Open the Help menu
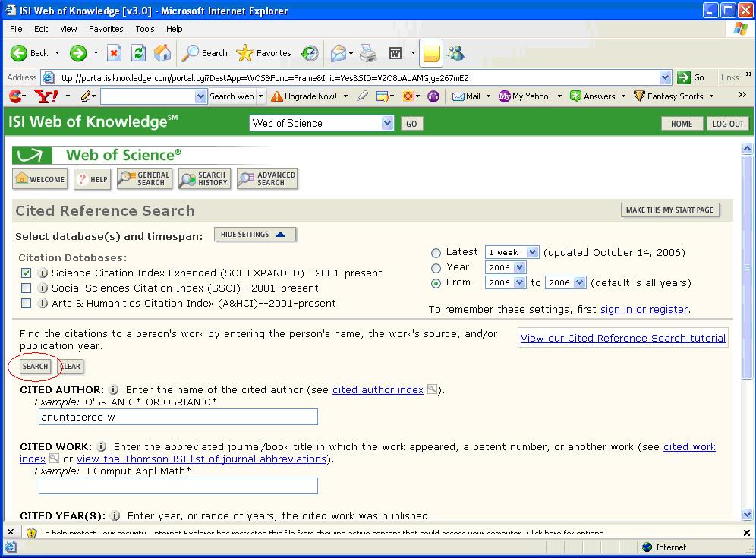This screenshot has height=558, width=756. [x=174, y=29]
